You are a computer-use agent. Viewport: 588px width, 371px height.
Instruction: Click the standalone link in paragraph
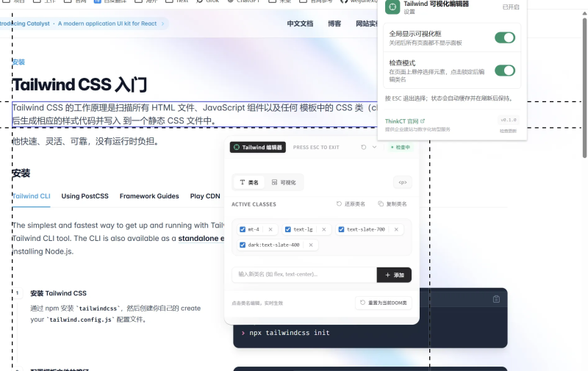pyautogui.click(x=201, y=238)
